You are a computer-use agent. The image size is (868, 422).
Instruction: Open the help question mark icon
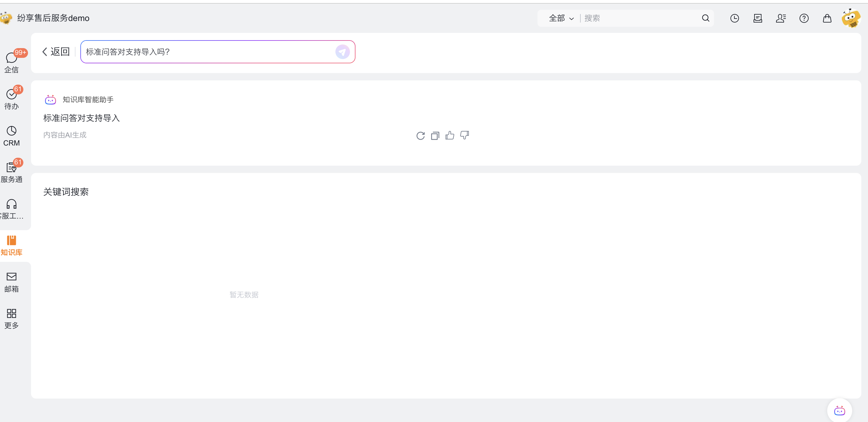pos(804,18)
